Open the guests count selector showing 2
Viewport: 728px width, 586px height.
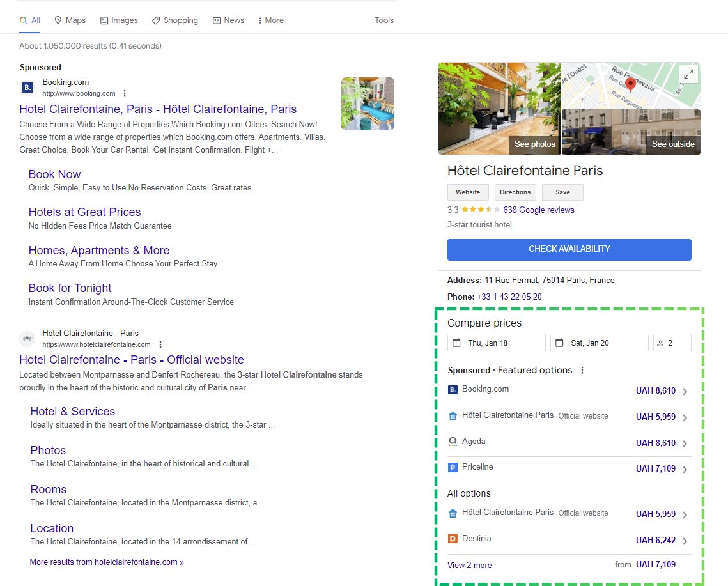click(672, 343)
